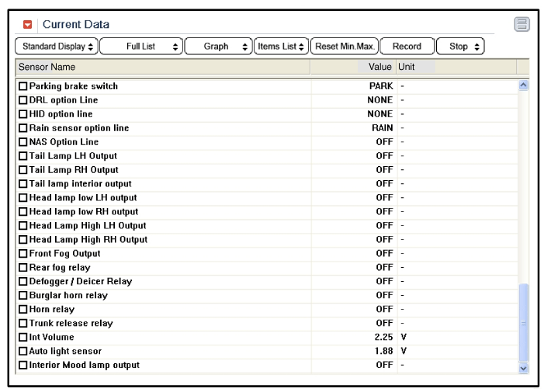The width and height of the screenshot is (544, 392).
Task: Sort by the Sensor Name column header
Action: [x=163, y=68]
